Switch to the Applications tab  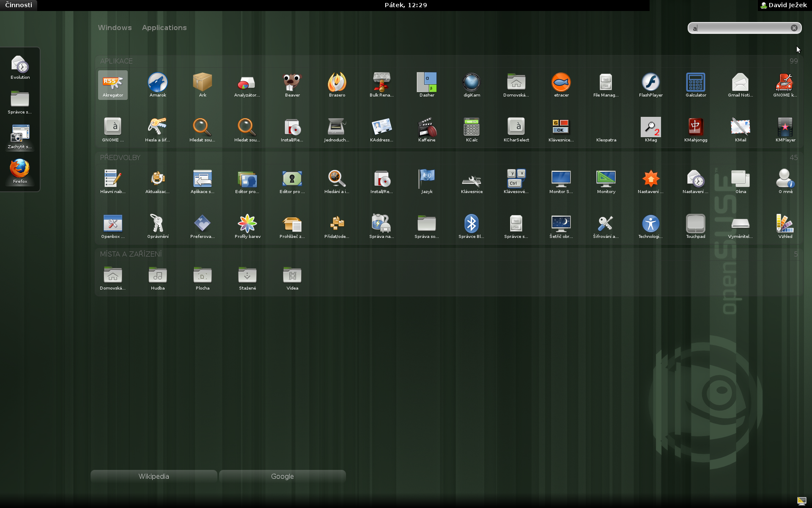click(164, 28)
